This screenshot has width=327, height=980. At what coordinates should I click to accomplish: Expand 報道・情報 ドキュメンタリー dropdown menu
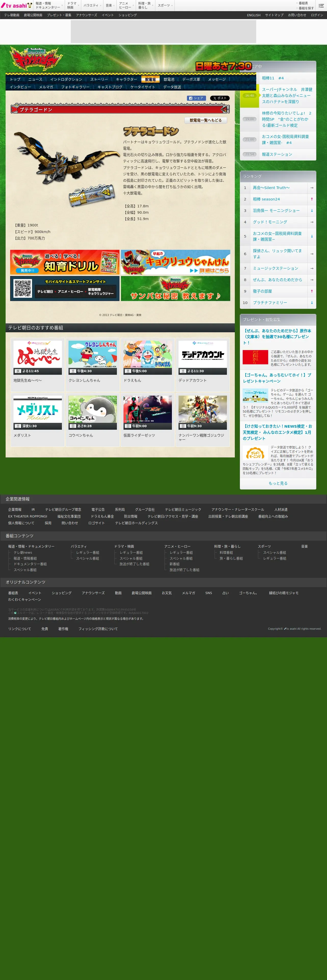49,5
